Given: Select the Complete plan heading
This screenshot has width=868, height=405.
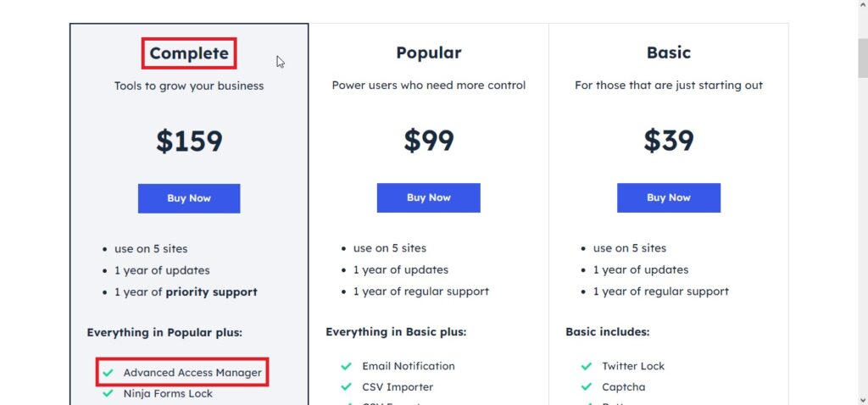Looking at the screenshot, I should coord(189,53).
